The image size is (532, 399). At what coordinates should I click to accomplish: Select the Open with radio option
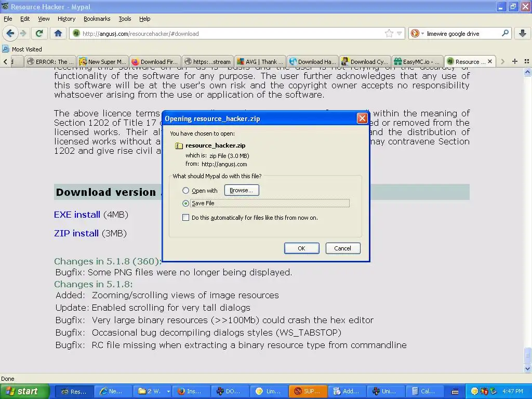pos(185,190)
